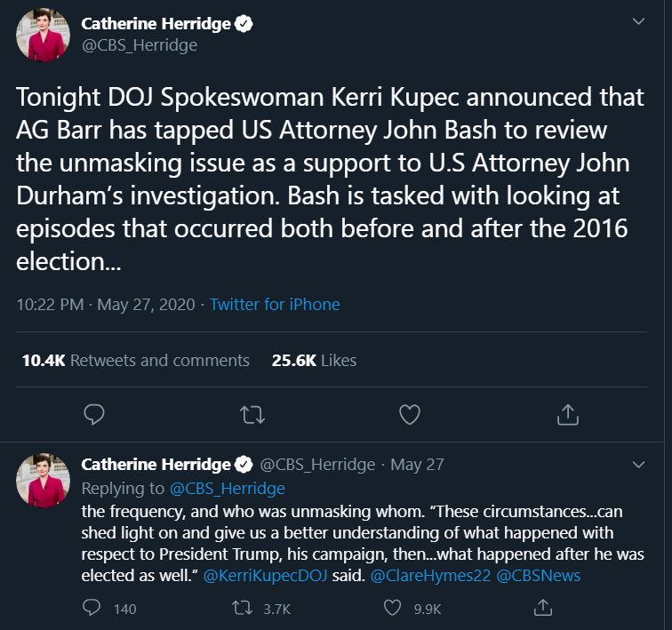672x630 pixels.
Task: Open the Twitter for iPhone source link
Action: click(x=275, y=305)
